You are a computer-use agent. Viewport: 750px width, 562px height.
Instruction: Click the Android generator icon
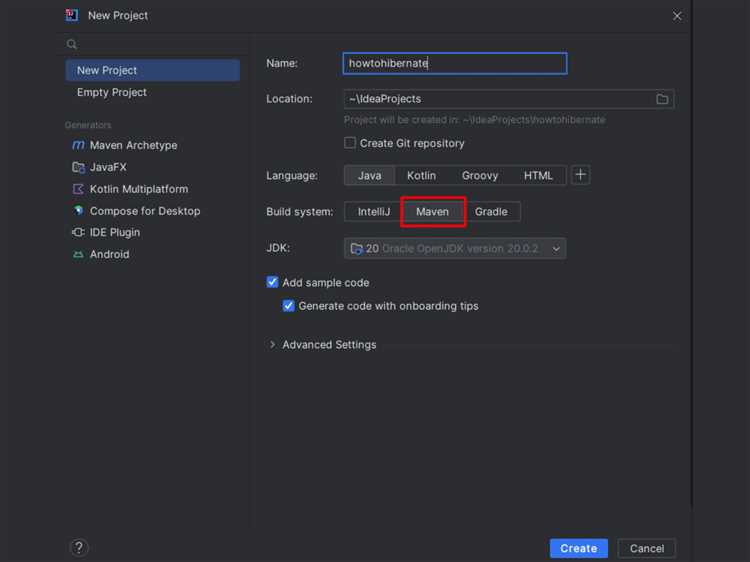(x=78, y=254)
